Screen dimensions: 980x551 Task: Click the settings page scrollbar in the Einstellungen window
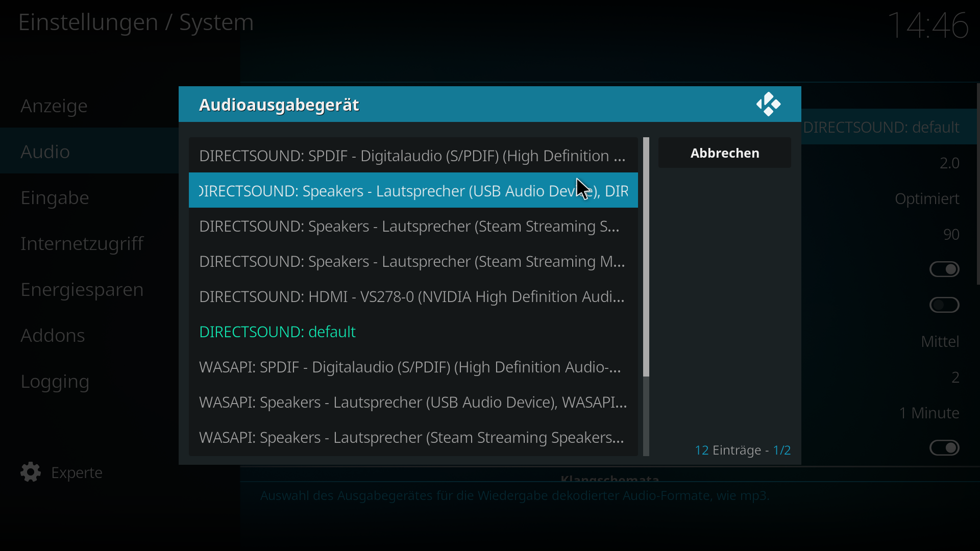978,184
